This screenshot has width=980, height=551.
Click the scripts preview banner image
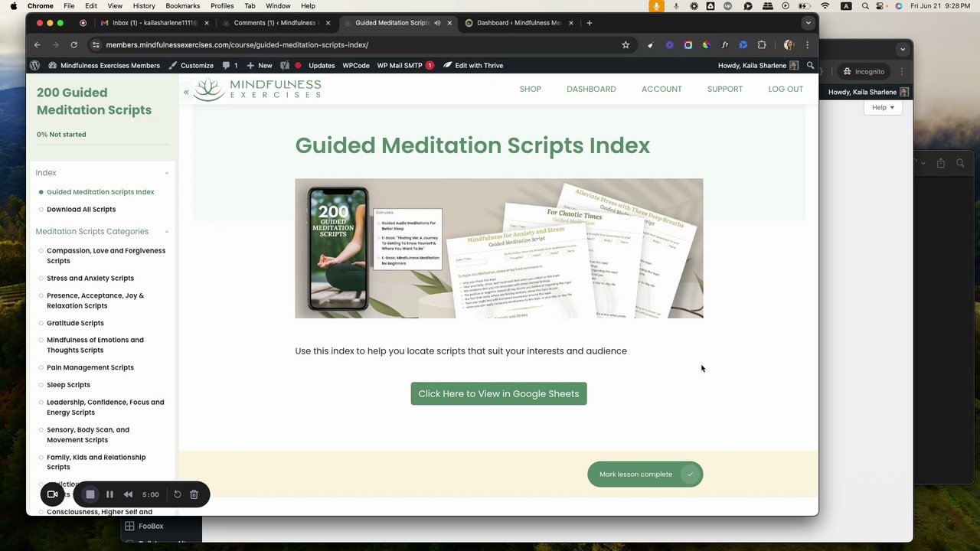tap(498, 249)
